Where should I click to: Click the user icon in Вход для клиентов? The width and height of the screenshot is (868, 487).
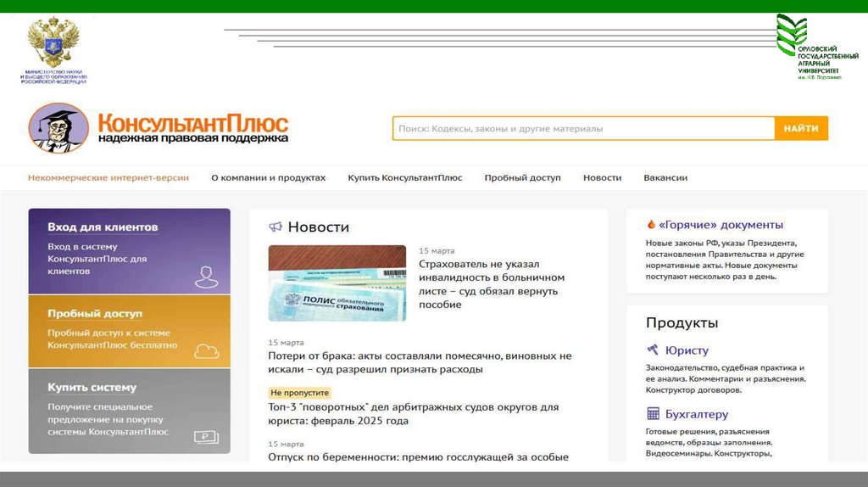[207, 277]
